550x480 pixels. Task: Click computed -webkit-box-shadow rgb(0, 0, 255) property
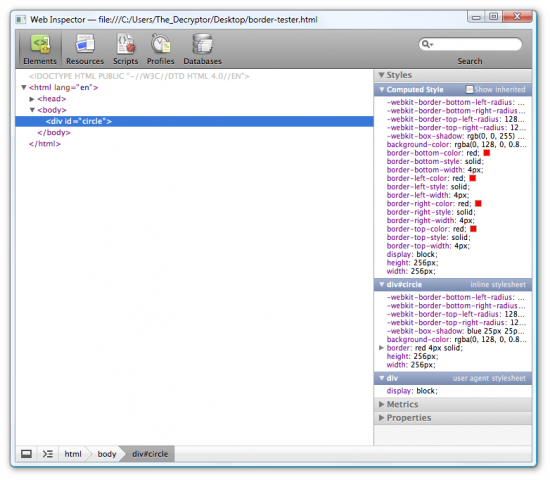point(456,136)
